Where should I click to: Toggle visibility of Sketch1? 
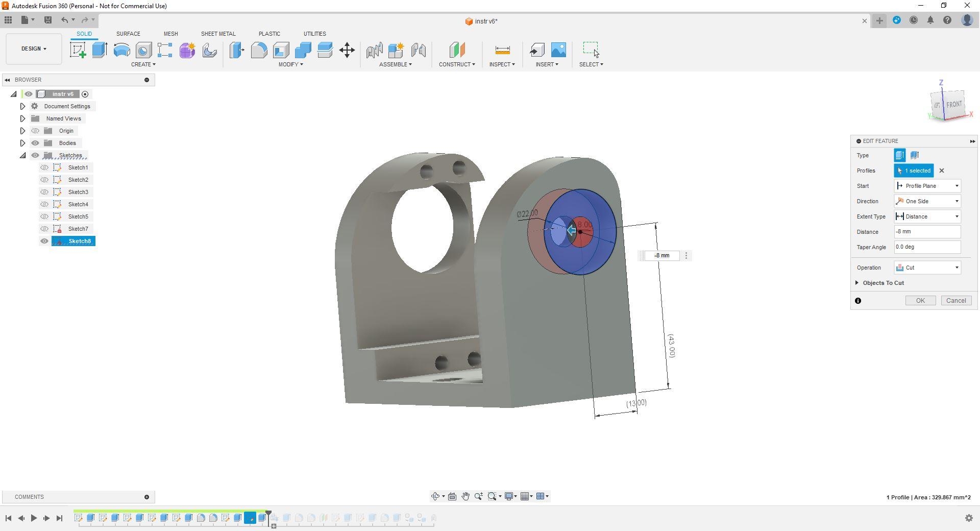[44, 167]
